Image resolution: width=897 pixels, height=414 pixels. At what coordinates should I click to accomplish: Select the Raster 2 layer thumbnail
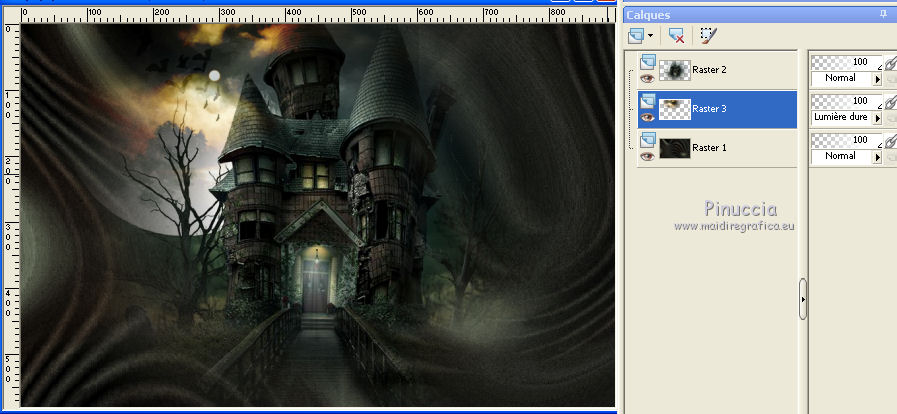(x=674, y=70)
